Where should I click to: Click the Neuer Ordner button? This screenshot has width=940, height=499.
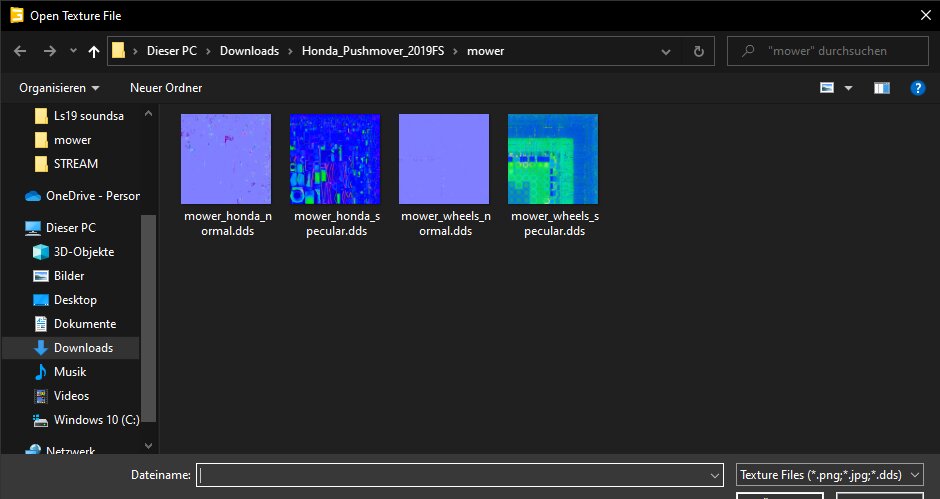click(166, 88)
